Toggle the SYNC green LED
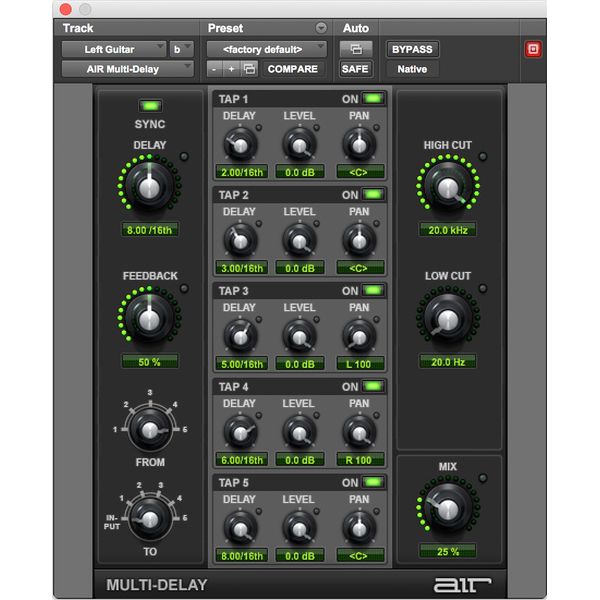The image size is (600, 600). pyautogui.click(x=150, y=106)
